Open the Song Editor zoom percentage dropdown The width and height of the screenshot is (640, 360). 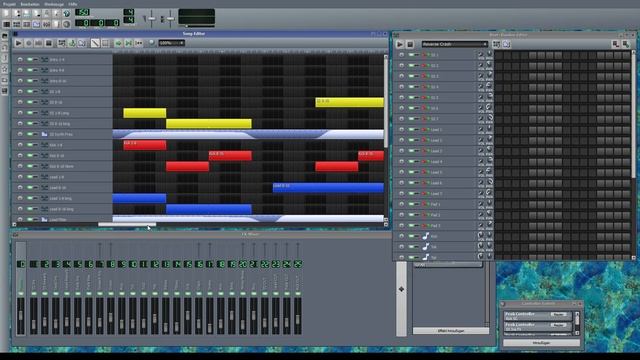(172, 43)
